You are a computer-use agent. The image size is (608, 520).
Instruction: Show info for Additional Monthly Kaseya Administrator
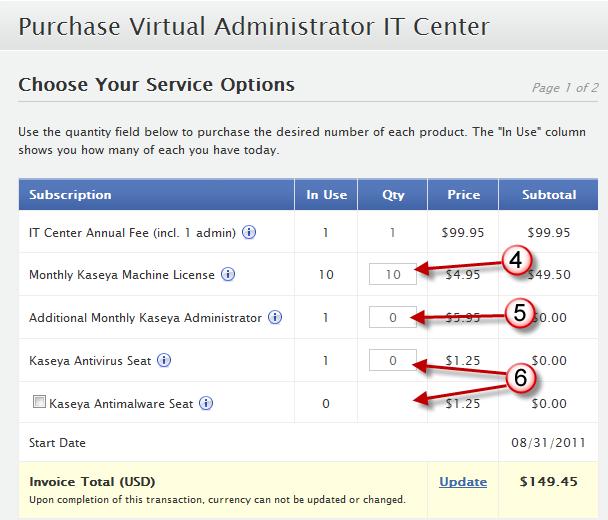pyautogui.click(x=275, y=317)
